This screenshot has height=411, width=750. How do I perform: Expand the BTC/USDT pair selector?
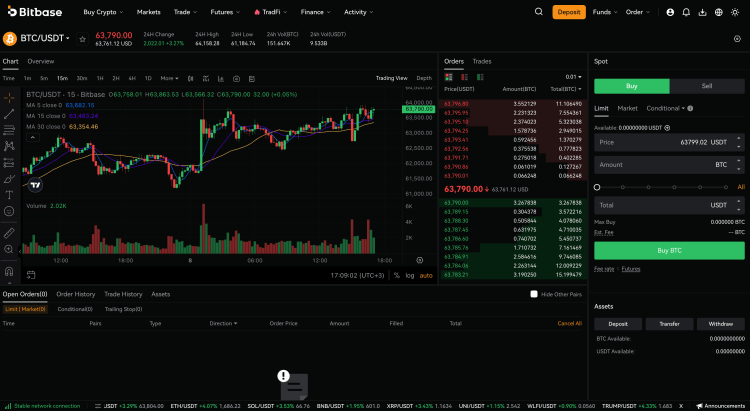(45, 38)
